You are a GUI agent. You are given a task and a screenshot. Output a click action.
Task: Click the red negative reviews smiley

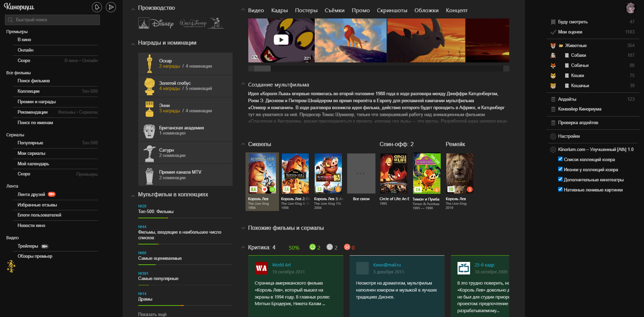pos(347,247)
